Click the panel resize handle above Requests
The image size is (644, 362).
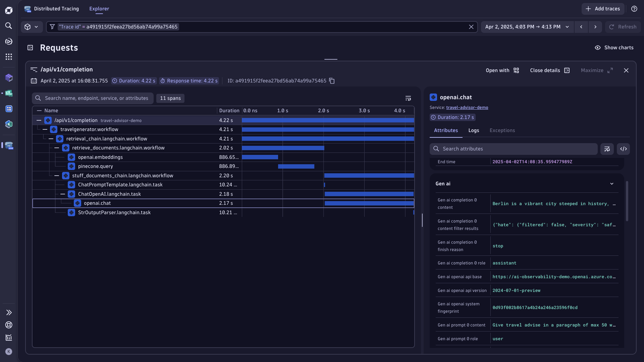point(331,59)
